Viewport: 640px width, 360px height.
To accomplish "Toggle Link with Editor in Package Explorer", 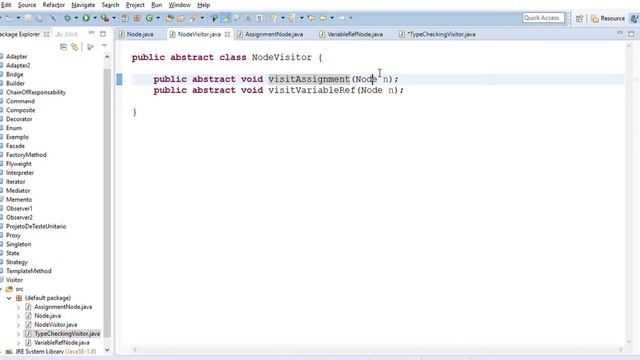I will pyautogui.click(x=74, y=47).
